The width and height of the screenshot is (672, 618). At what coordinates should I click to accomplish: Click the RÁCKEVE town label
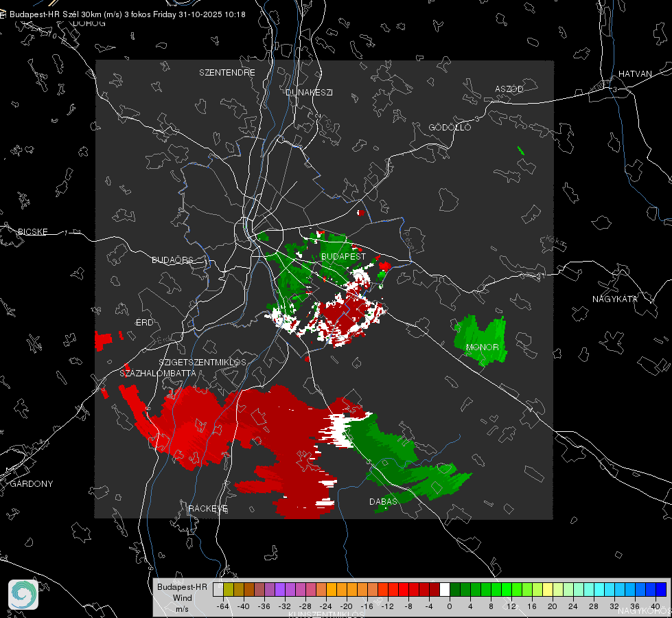pyautogui.click(x=208, y=509)
